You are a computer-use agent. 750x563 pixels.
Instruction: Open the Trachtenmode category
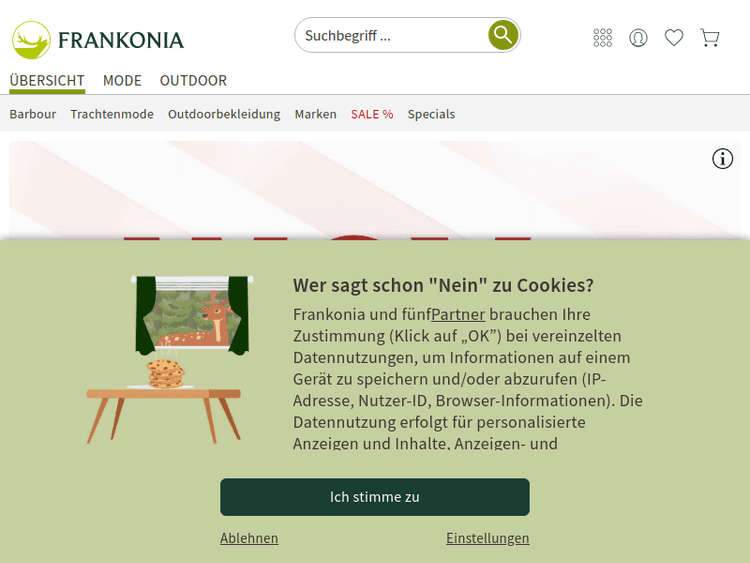click(112, 114)
